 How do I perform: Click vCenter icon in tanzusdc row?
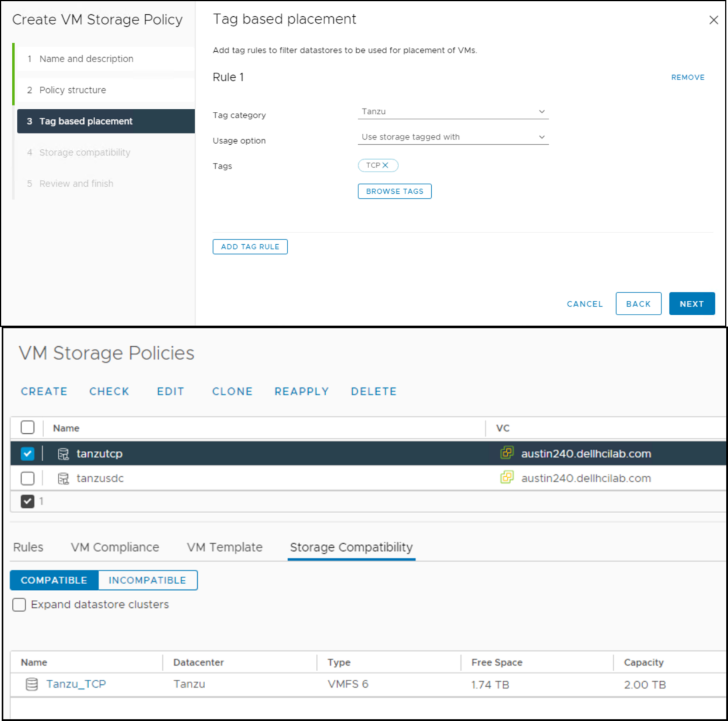point(507,477)
